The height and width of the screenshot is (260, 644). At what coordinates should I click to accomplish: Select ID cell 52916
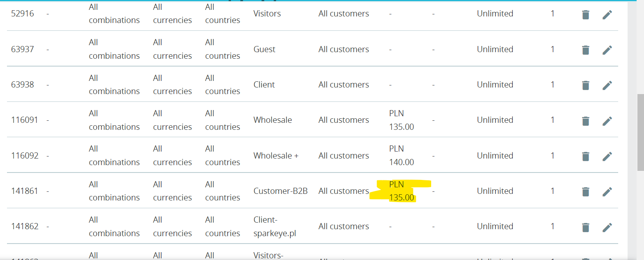23,14
